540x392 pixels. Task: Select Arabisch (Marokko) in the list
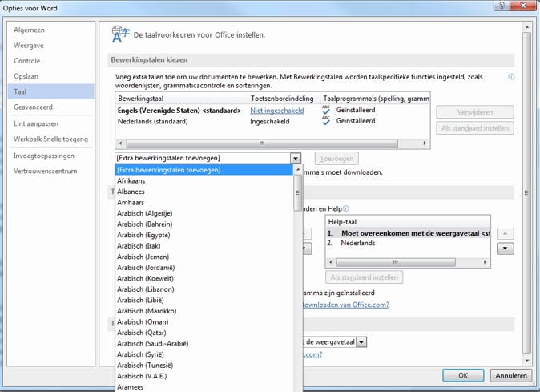204,311
